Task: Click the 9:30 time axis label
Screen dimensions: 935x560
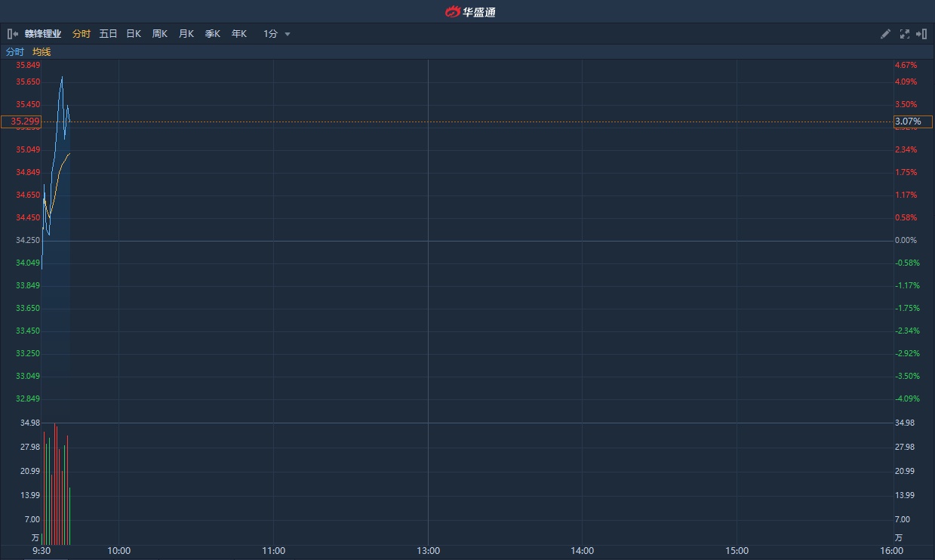Action: (42, 551)
